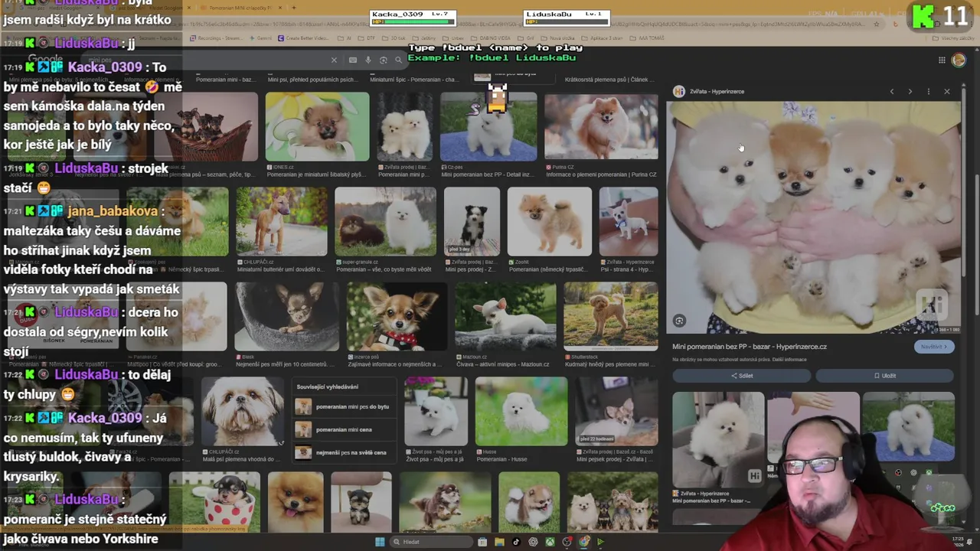The image size is (980, 551).
Task: Open two white puppies Pomeranian mini image
Action: click(x=404, y=127)
